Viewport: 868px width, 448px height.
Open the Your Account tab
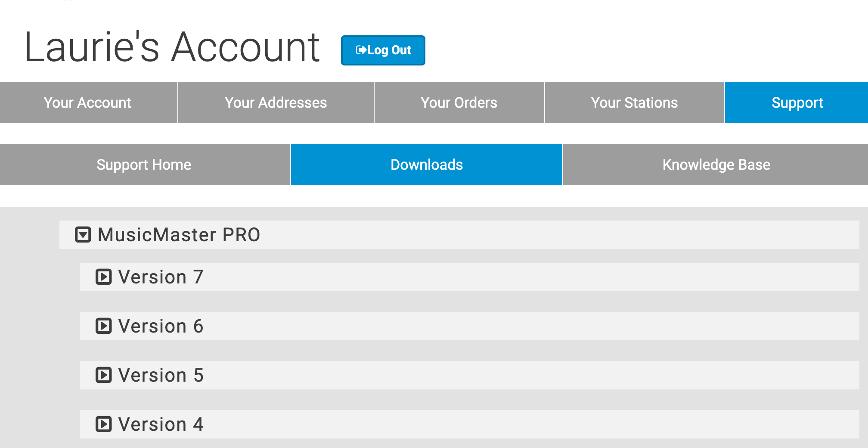(88, 103)
